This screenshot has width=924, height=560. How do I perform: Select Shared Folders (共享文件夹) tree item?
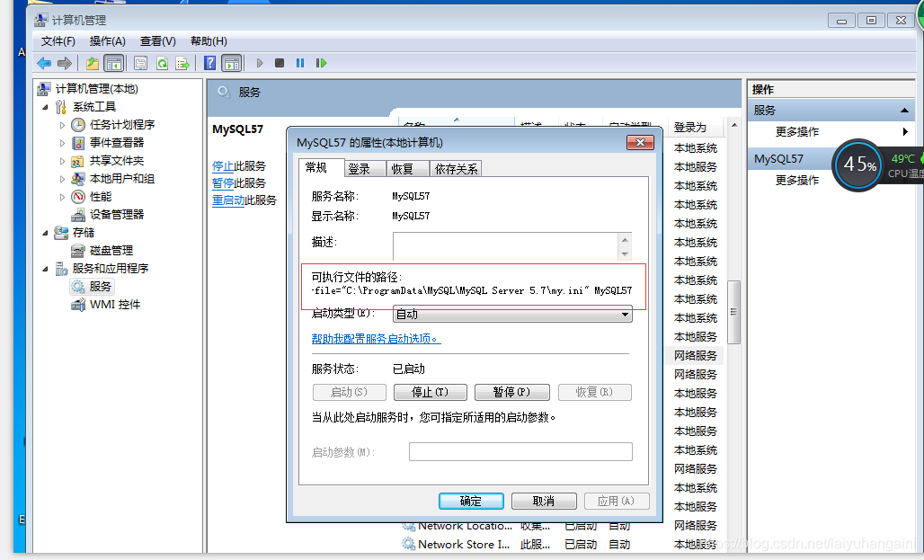(117, 160)
